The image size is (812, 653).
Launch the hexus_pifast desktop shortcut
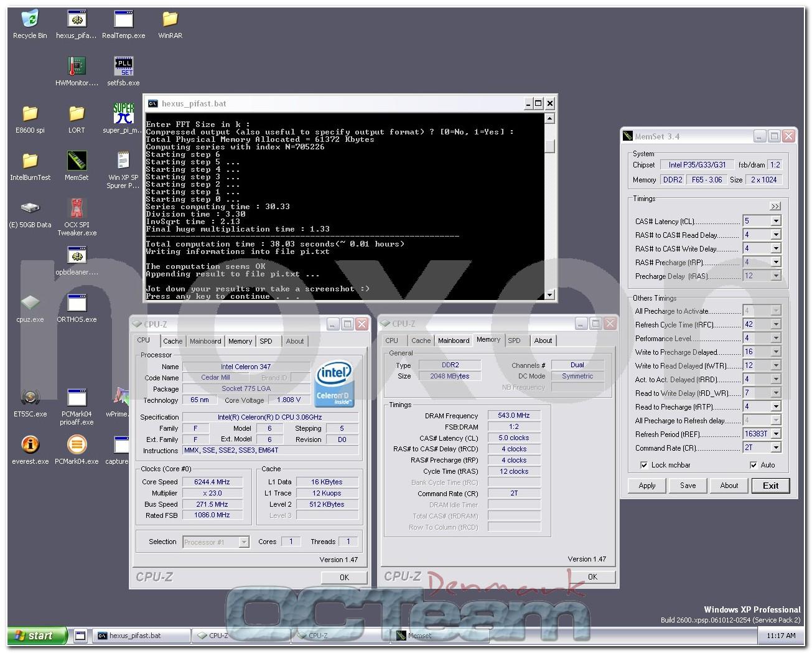click(77, 25)
